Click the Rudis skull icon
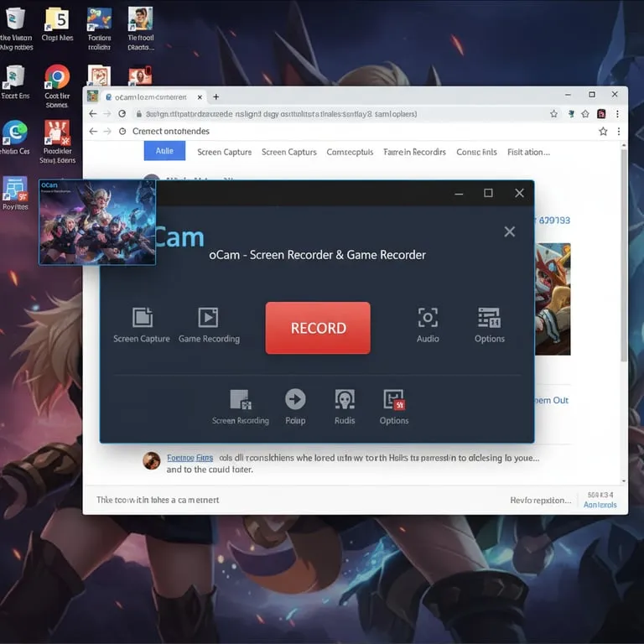 345,399
